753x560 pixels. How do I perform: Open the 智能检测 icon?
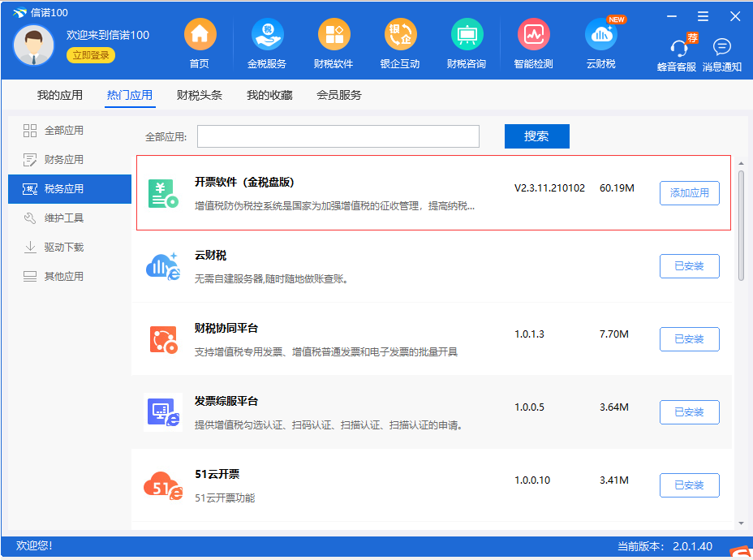(534, 35)
